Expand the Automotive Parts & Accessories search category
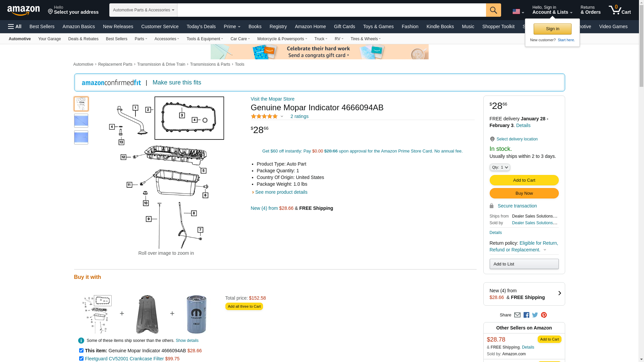644x362 pixels. tap(143, 10)
